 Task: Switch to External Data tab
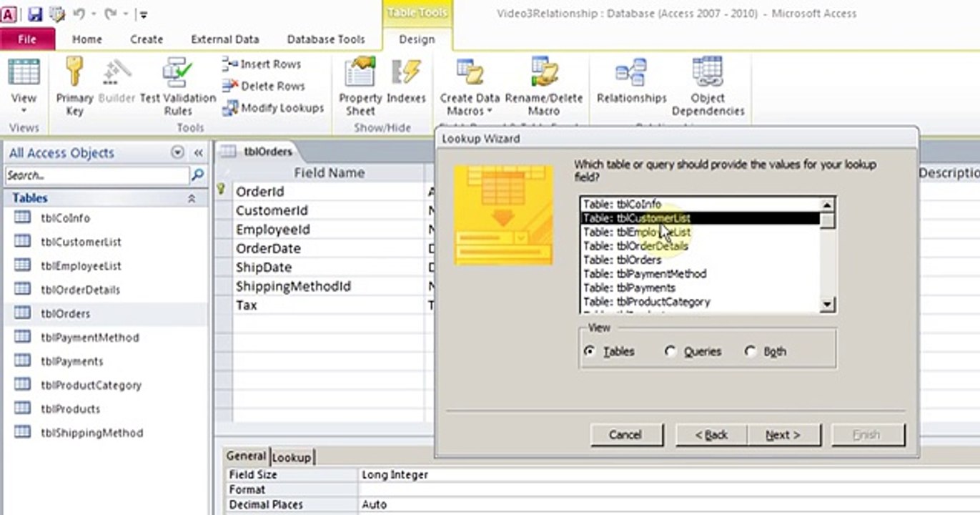tap(224, 39)
